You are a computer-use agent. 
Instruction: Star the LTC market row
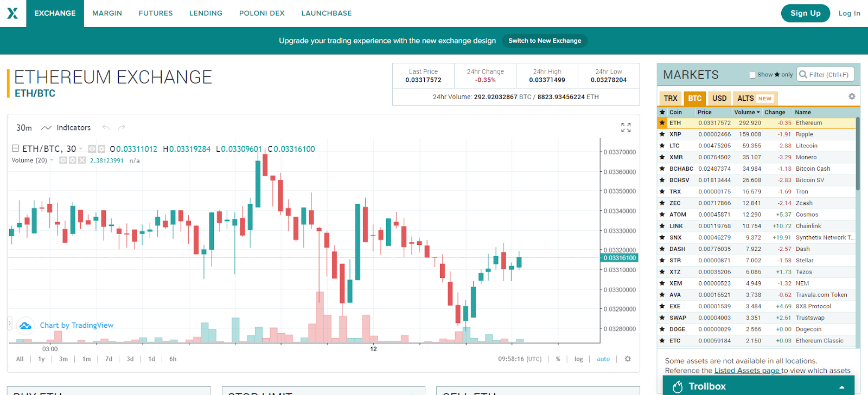point(662,146)
